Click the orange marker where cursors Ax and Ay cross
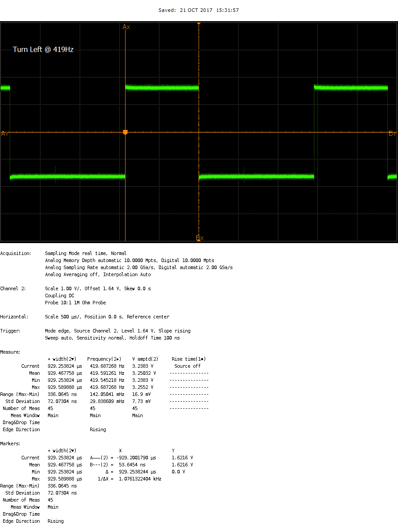The height and width of the screenshot is (532, 398). click(125, 132)
